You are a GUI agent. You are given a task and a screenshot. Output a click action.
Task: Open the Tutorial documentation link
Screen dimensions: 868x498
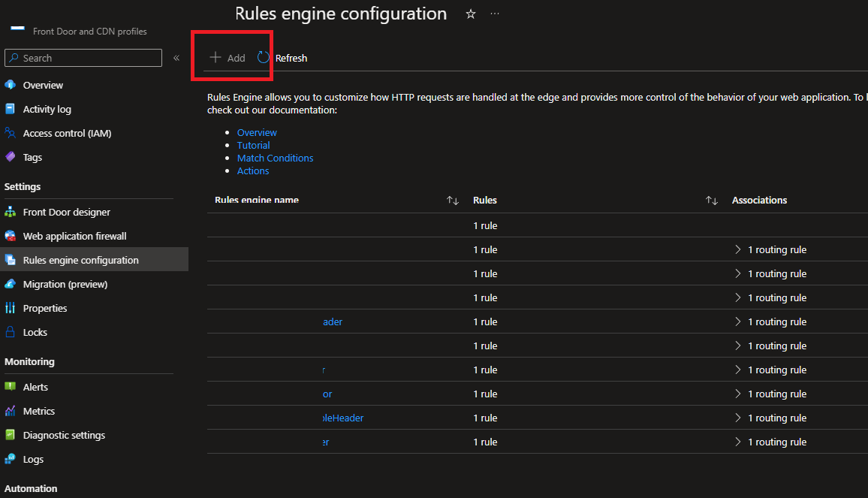[253, 145]
